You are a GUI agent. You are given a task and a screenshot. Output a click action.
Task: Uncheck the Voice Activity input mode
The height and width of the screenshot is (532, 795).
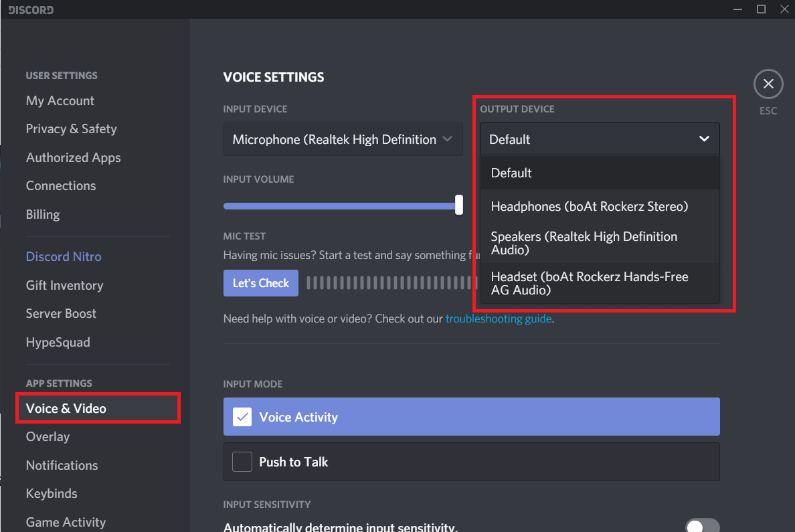[242, 416]
